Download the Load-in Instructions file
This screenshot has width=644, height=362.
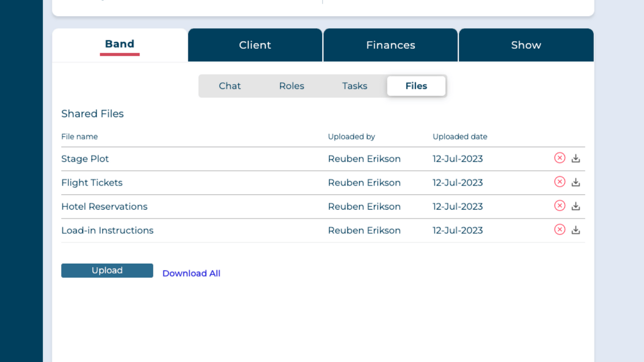point(576,230)
